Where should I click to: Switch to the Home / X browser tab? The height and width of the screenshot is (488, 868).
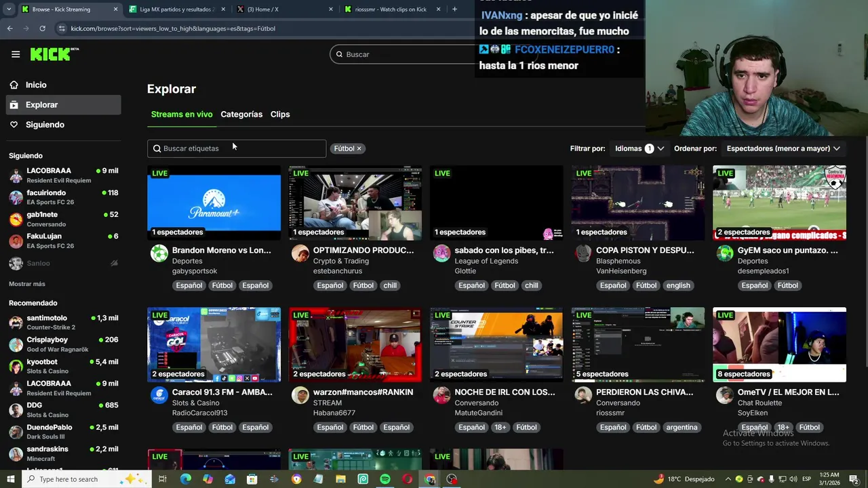(283, 9)
